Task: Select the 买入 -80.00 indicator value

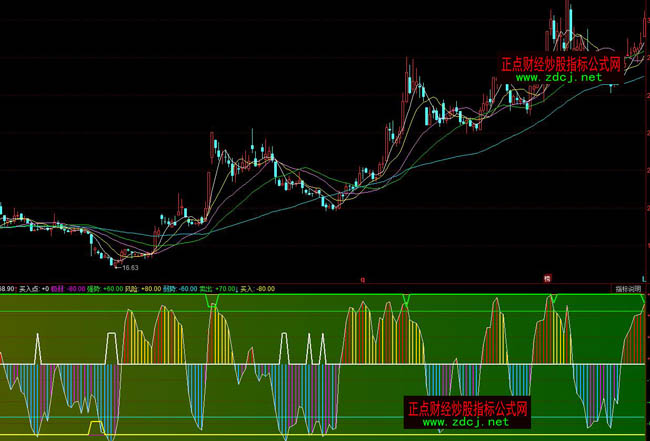Action: [x=257, y=288]
